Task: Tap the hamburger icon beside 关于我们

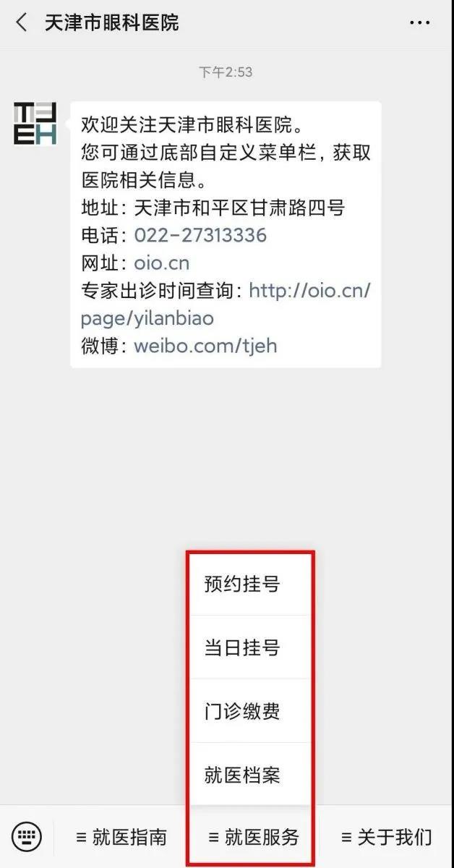Action: click(346, 838)
